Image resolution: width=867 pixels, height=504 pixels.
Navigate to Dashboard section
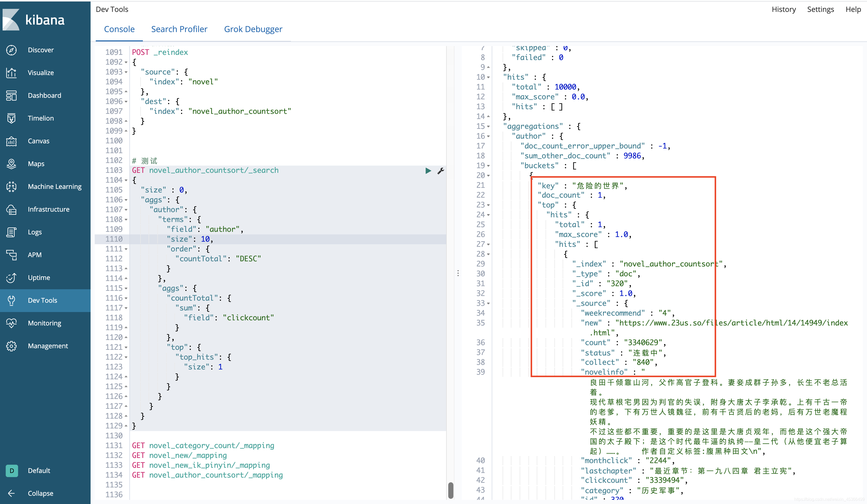pyautogui.click(x=45, y=95)
